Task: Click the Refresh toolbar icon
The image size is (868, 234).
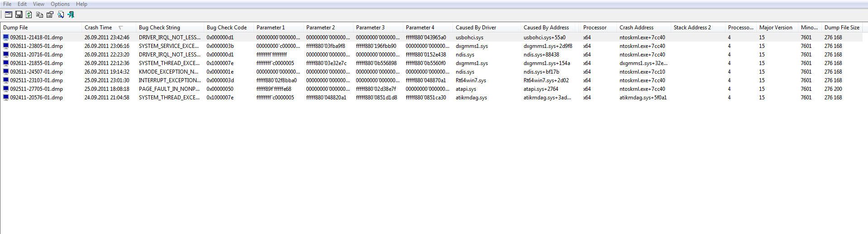Action: pyautogui.click(x=29, y=14)
